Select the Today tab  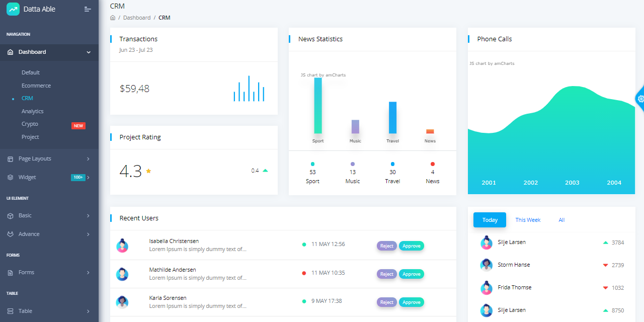(490, 220)
